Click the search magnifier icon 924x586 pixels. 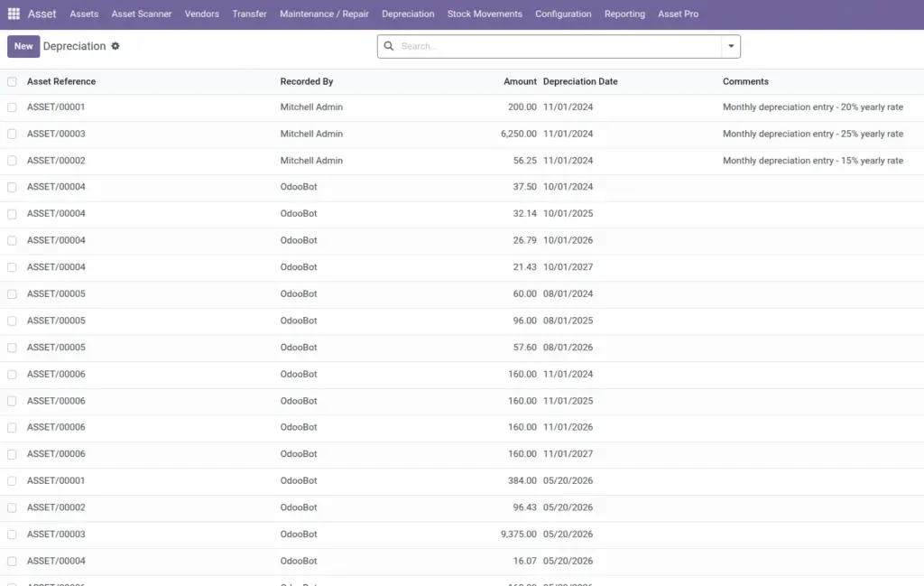(389, 46)
